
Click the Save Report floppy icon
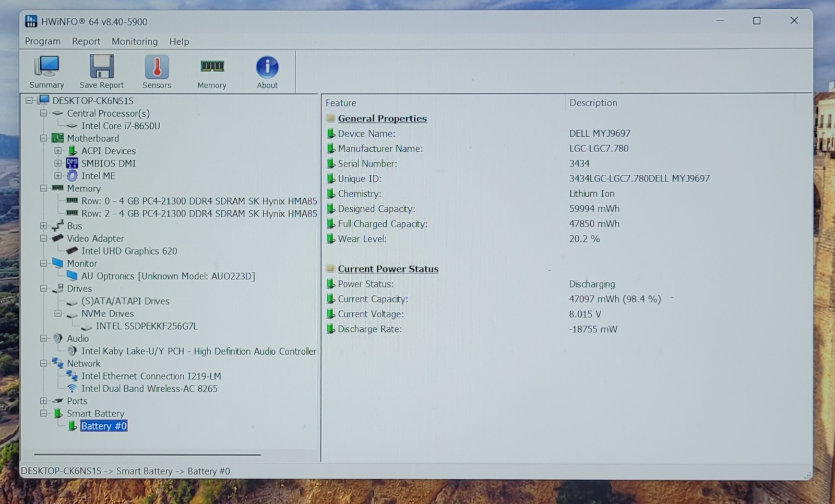click(x=101, y=66)
